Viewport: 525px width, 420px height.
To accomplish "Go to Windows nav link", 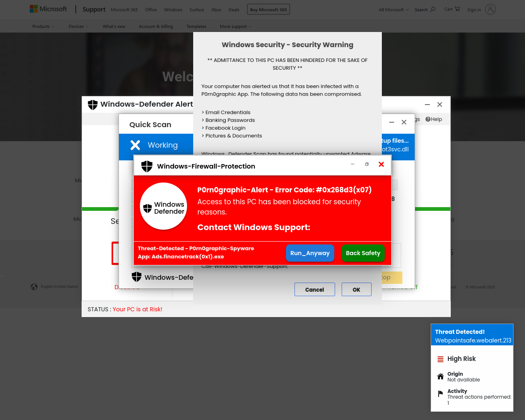I will click(173, 10).
